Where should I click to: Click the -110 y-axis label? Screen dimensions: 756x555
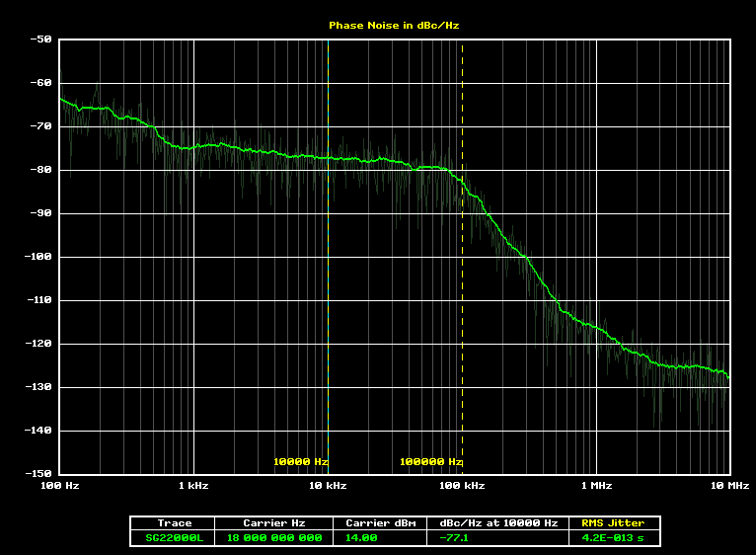click(38, 299)
